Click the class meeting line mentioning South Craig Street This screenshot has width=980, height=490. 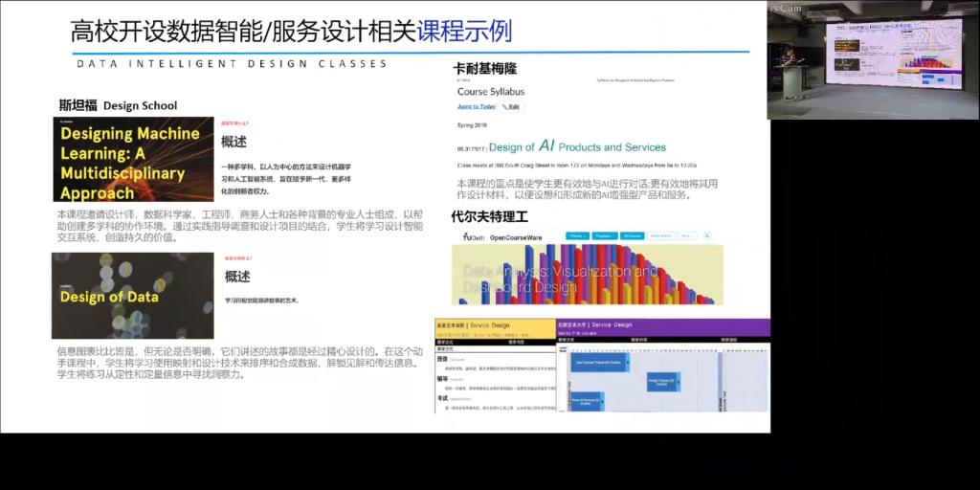tap(577, 165)
